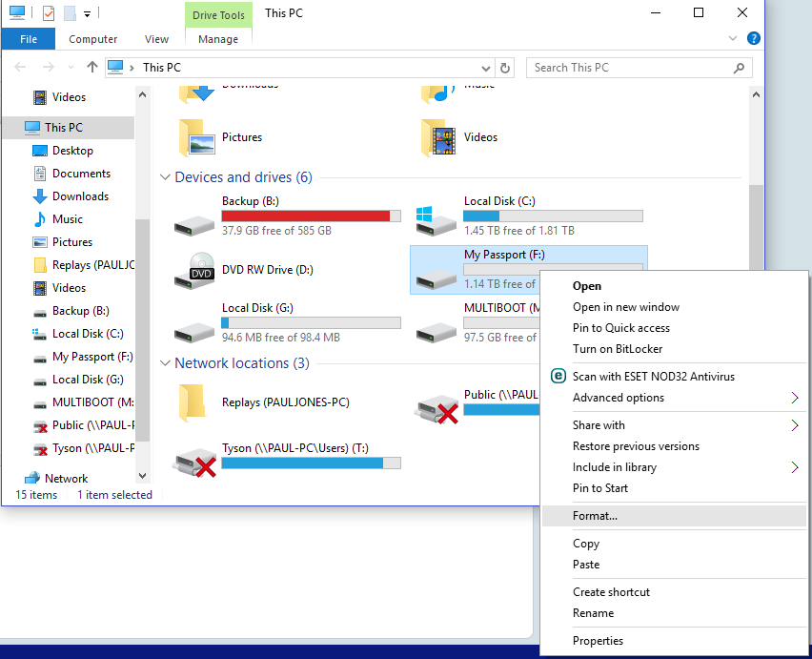Image resolution: width=812 pixels, height=659 pixels.
Task: Select the DVD RW Drive (D:) icon
Action: [x=195, y=271]
